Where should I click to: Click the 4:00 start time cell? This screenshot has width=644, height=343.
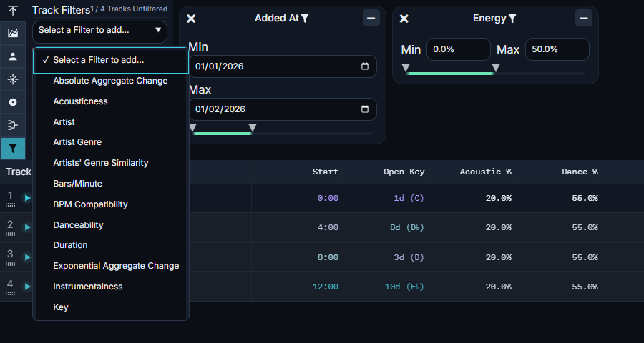click(328, 227)
